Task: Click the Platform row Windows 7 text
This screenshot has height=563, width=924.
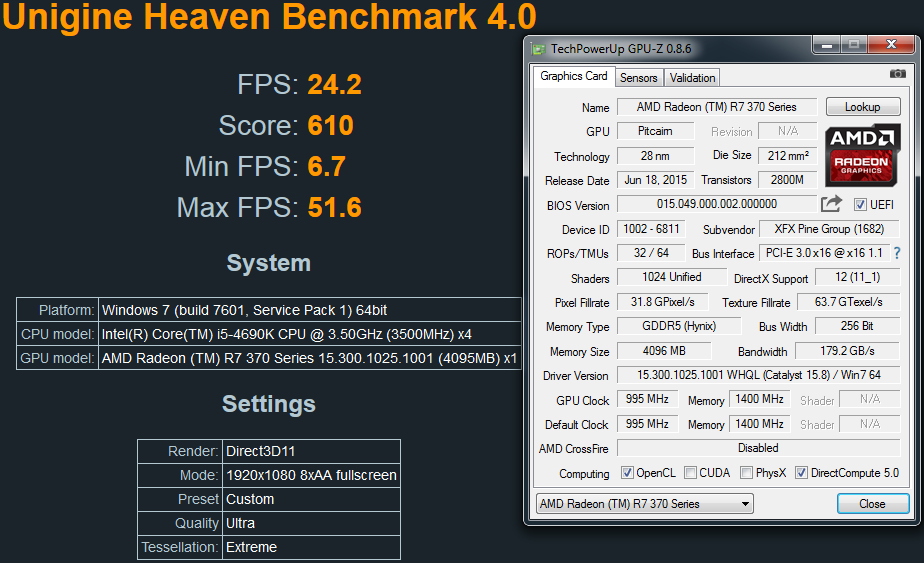Action: tap(245, 310)
